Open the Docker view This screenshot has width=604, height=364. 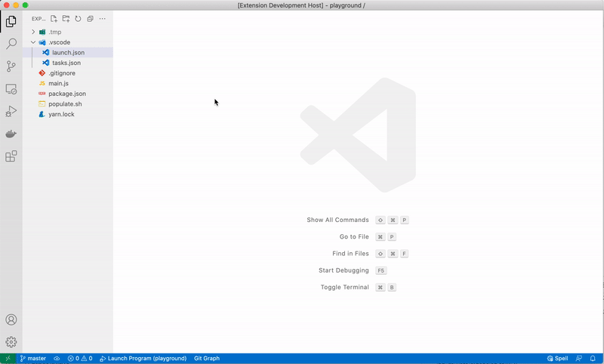click(x=11, y=134)
